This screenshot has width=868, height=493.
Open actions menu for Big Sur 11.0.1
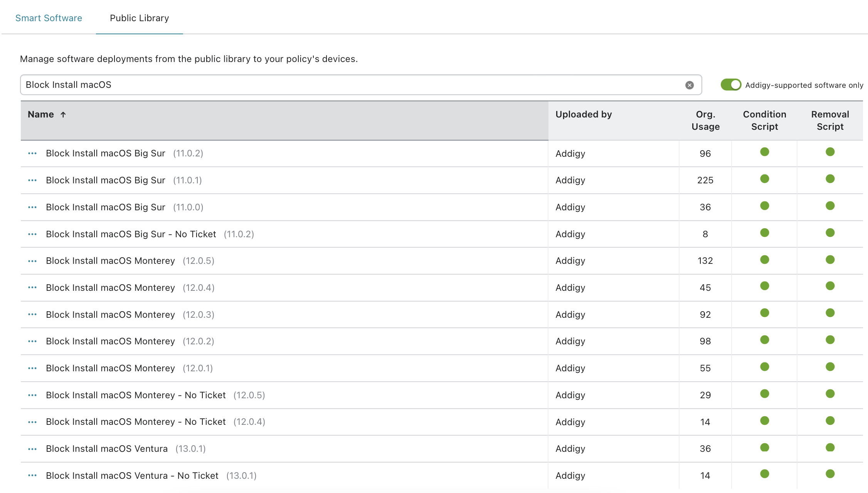32,180
